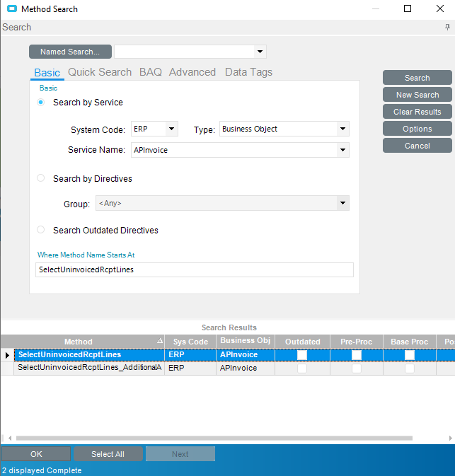
Task: Click the New Search button
Action: [x=417, y=95]
